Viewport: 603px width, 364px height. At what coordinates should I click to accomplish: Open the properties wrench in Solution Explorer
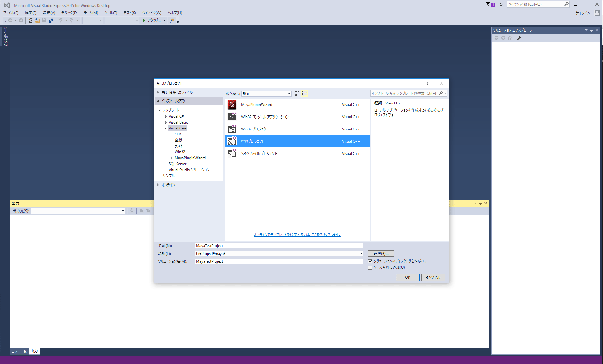pos(519,38)
